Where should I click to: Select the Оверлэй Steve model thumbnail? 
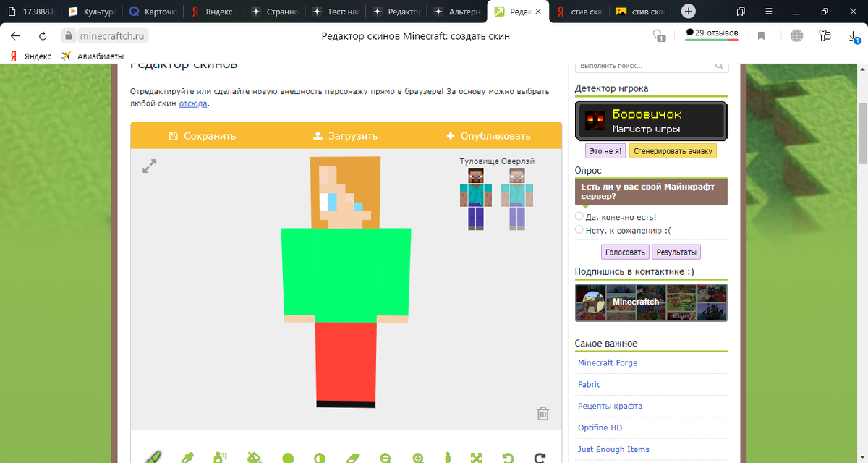517,198
